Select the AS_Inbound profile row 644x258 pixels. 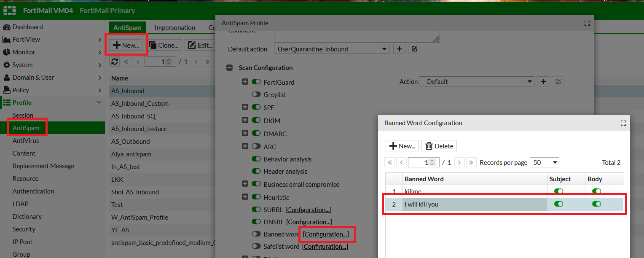(x=162, y=91)
